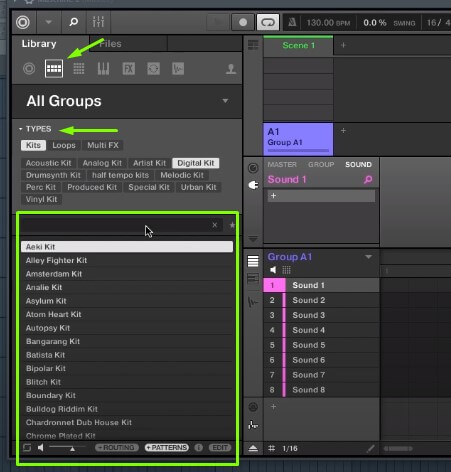This screenshot has width=451, height=472.
Task: Click the EDIT button in browser footer
Action: (x=220, y=448)
